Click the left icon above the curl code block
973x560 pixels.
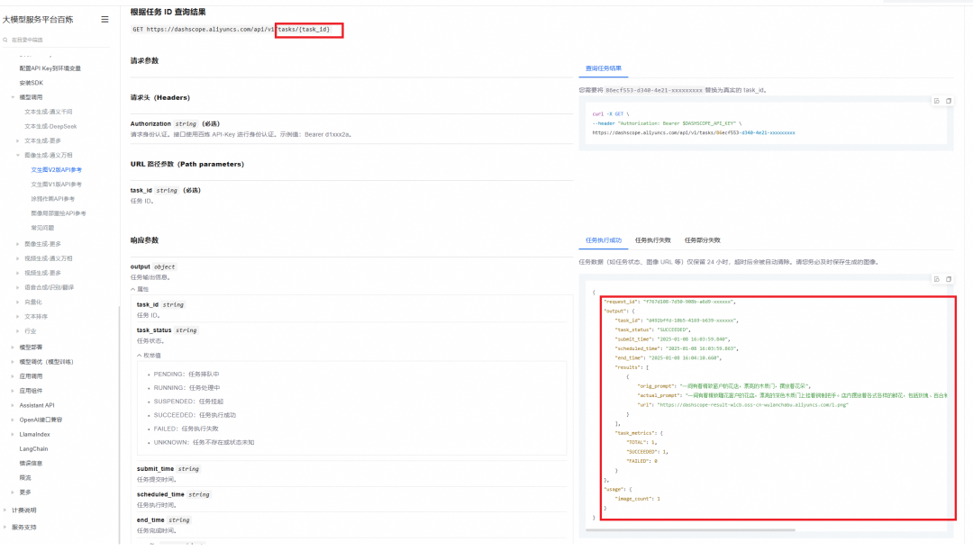pyautogui.click(x=937, y=101)
